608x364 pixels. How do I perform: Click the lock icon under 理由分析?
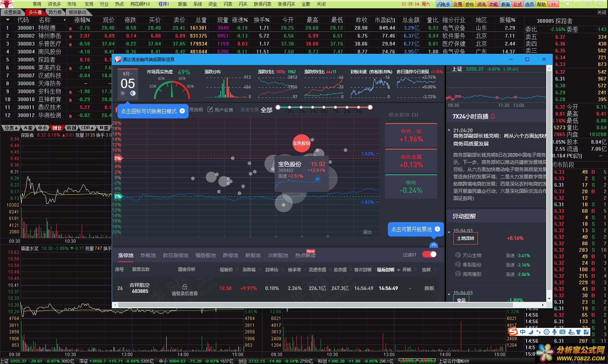coord(185,287)
